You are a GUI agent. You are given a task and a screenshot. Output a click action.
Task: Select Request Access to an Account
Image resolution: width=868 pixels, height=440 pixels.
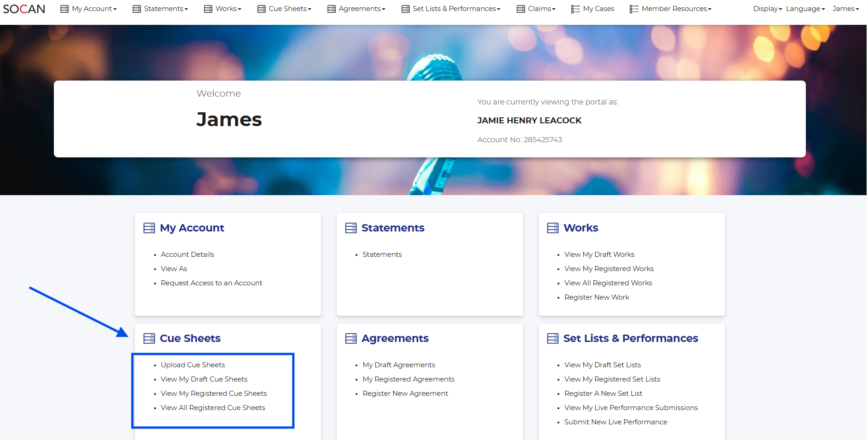[x=211, y=283]
